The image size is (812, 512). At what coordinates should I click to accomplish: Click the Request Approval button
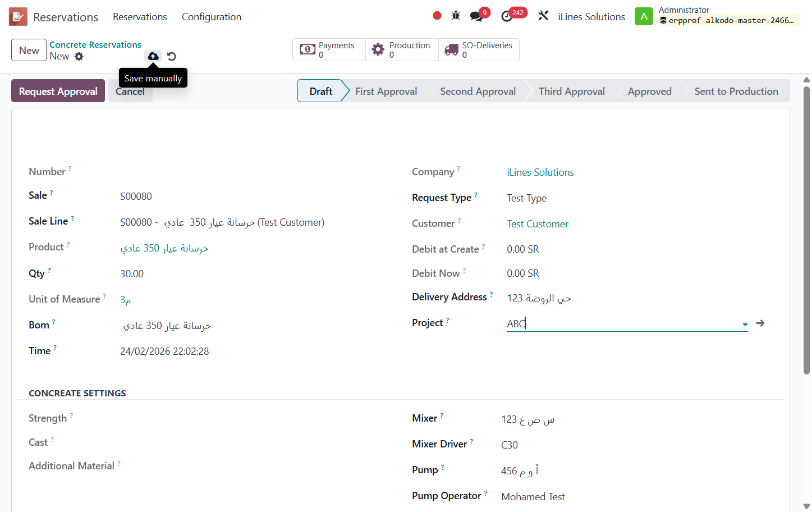click(x=58, y=91)
